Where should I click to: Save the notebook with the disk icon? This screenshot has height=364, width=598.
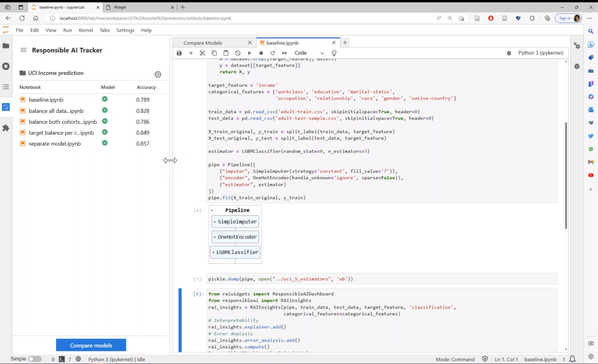[x=179, y=53]
